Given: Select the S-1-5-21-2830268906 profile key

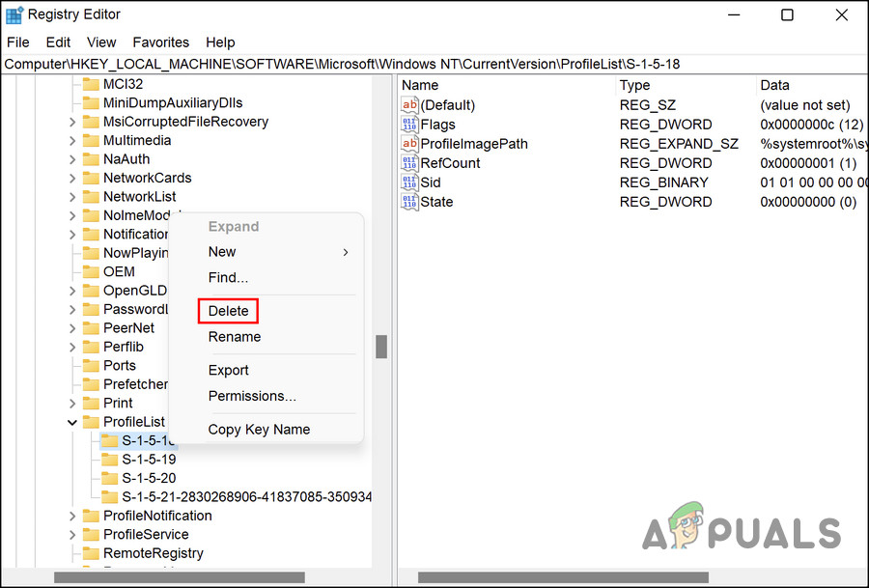Looking at the screenshot, I should (246, 497).
